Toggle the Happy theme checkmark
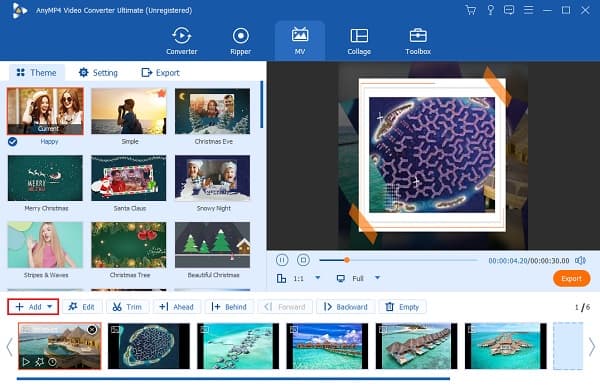Viewport: 600px width, 388px height. click(x=13, y=142)
